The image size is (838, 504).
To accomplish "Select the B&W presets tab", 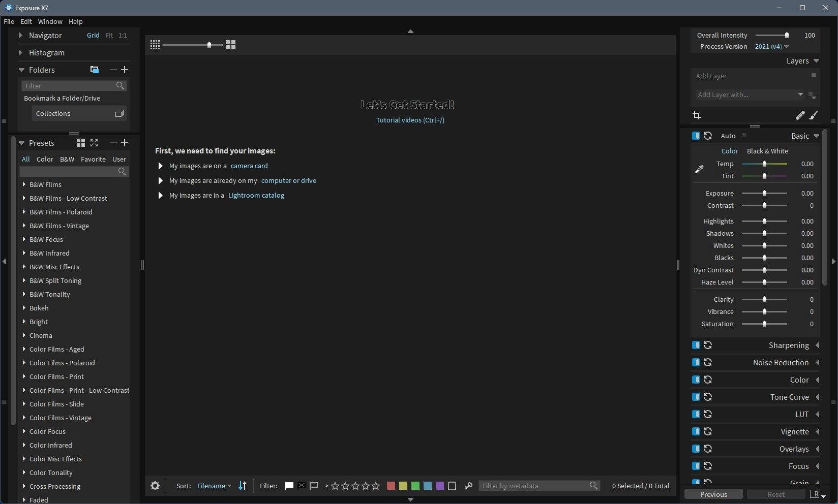I will pyautogui.click(x=67, y=159).
